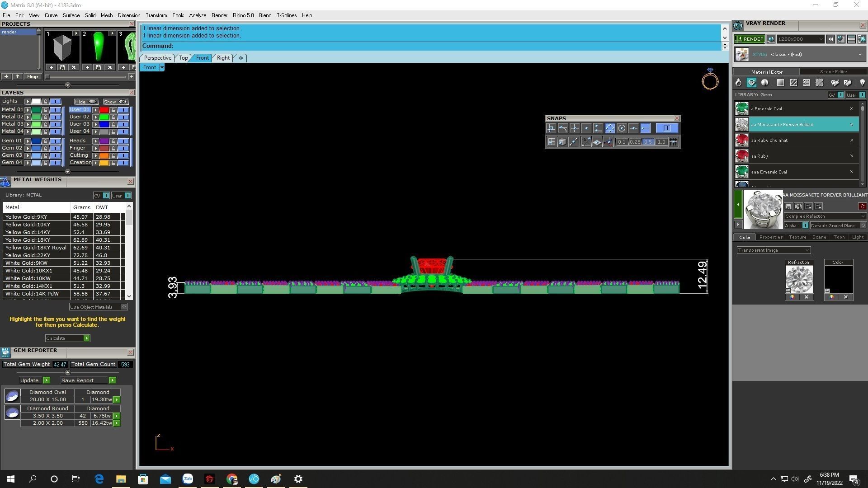The width and height of the screenshot is (868, 488).
Task: Select the gem material category icon
Action: pos(751,83)
